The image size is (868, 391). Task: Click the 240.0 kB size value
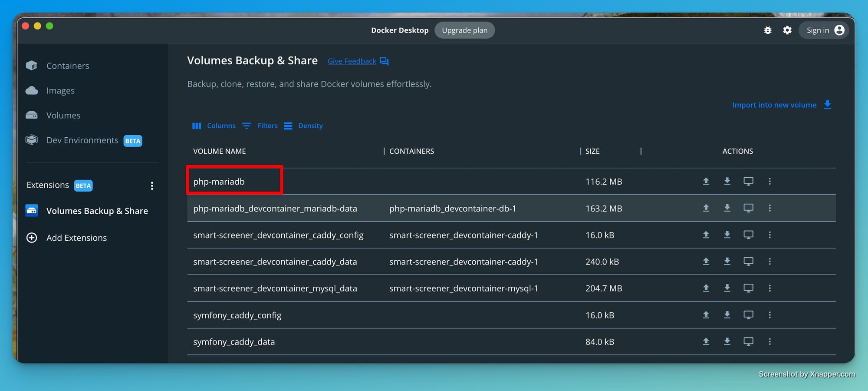pyautogui.click(x=602, y=262)
